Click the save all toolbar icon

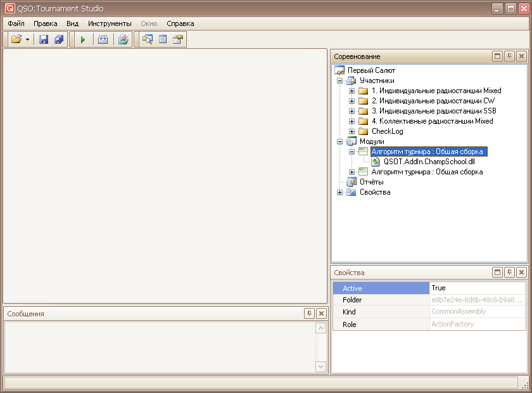59,39
